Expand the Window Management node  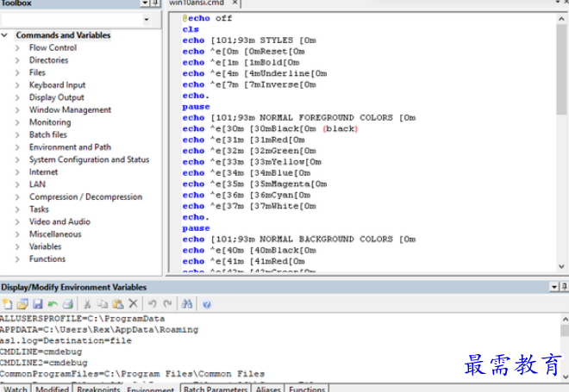pyautogui.click(x=17, y=110)
